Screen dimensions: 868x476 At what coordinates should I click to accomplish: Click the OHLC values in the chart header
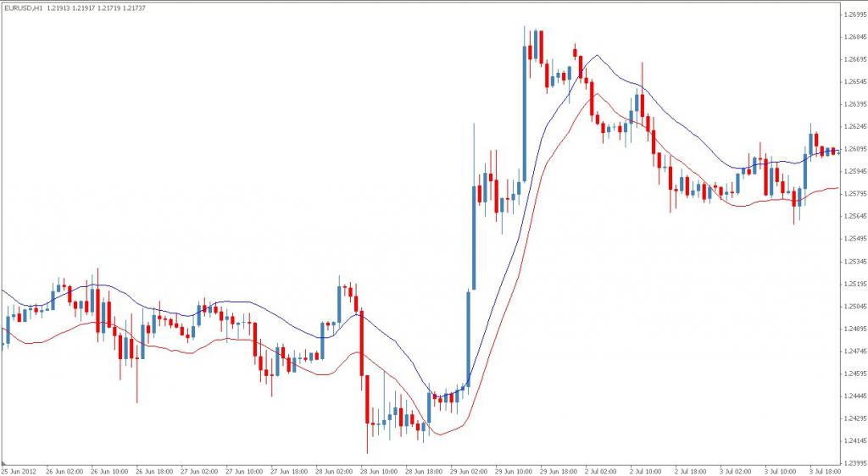click(97, 8)
